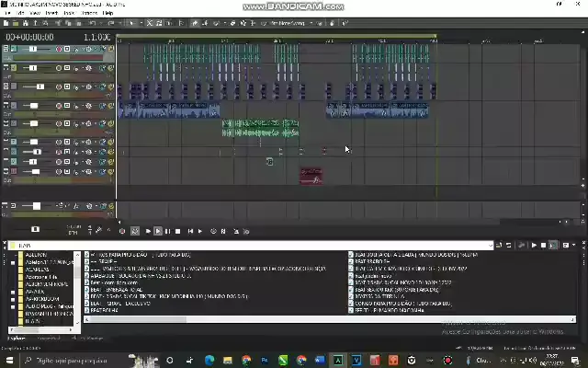Viewport: 588px width, 368px height.
Task: Create a new project from toolbar
Action: pos(6,23)
